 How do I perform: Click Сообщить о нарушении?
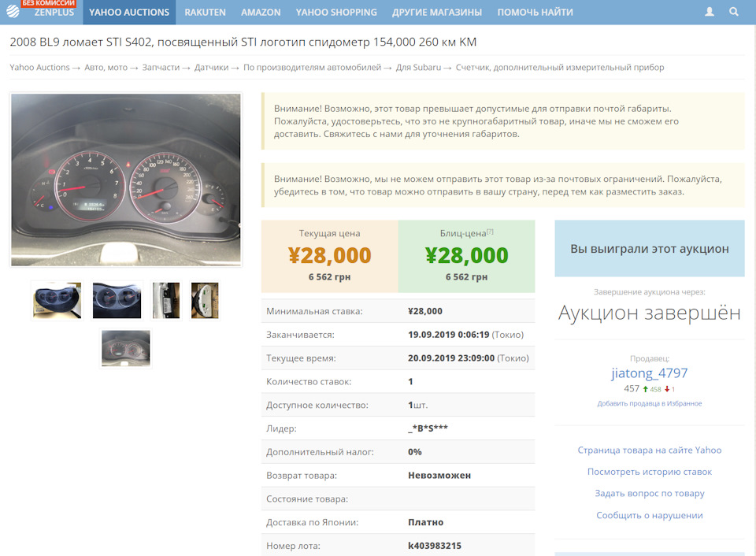click(650, 515)
